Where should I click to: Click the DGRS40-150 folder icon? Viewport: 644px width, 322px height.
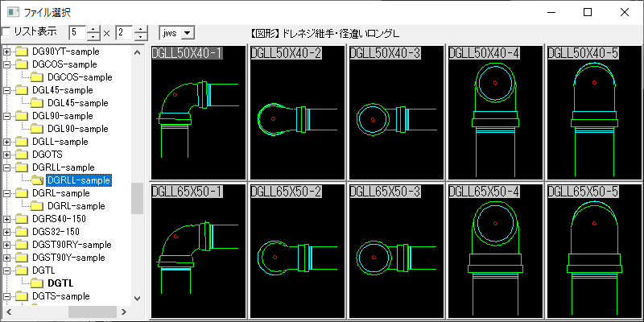pos(21,219)
